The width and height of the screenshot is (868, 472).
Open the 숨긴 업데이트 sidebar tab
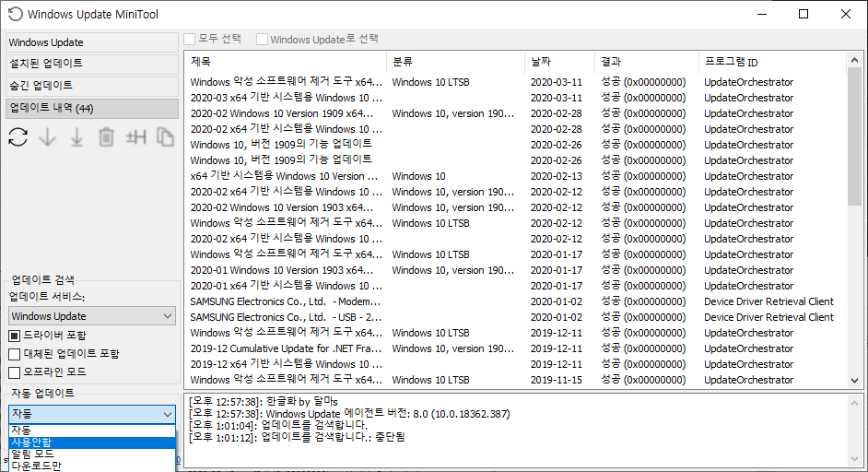tap(92, 86)
